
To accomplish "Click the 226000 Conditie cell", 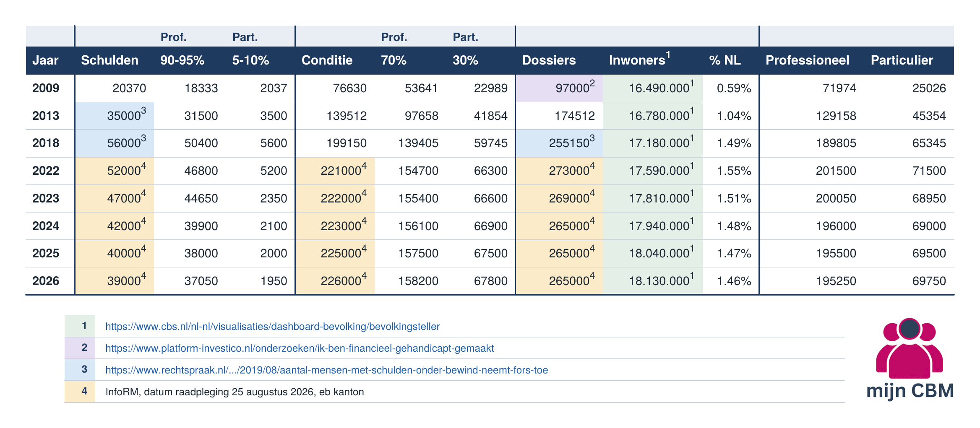I will [x=335, y=281].
